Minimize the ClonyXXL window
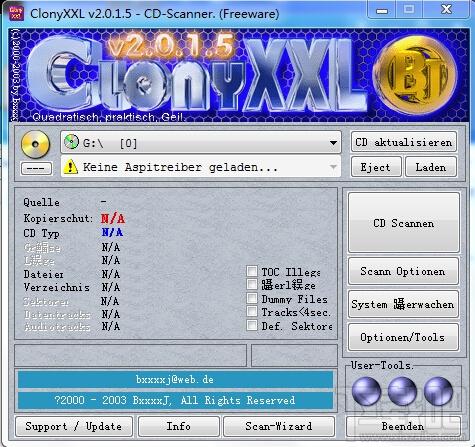The width and height of the screenshot is (475, 447). pyautogui.click(x=382, y=11)
